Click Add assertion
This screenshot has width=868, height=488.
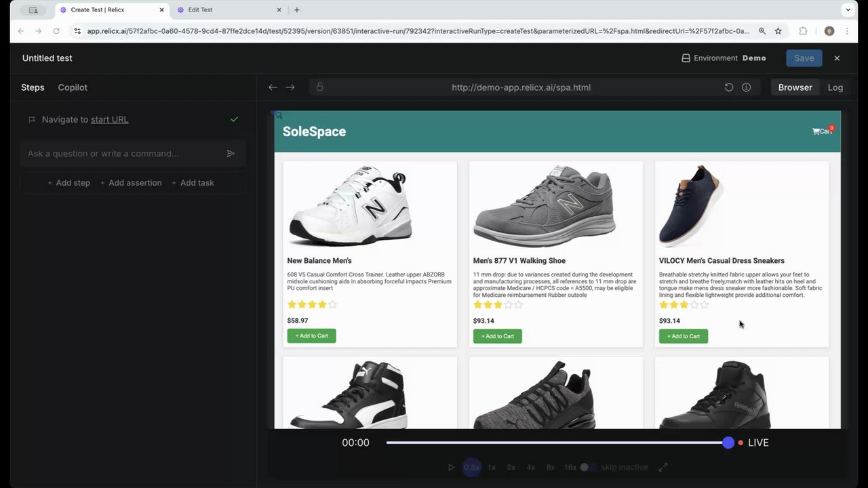pos(131,183)
